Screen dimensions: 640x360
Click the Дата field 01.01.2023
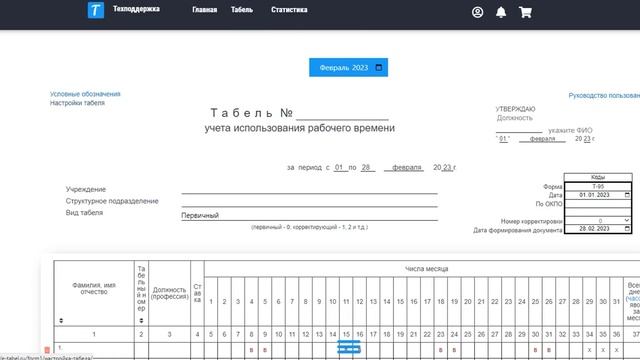click(598, 195)
